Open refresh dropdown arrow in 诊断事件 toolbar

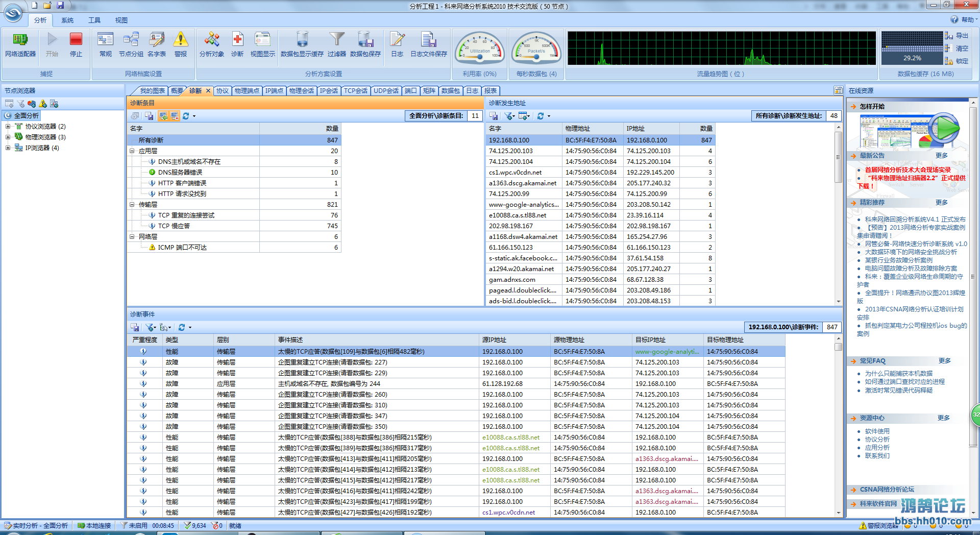click(x=190, y=328)
